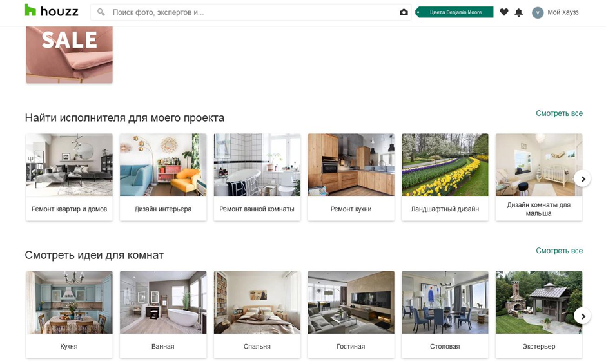Choose the Ландшафтный дизайн card
The height and width of the screenshot is (364, 606).
[445, 177]
